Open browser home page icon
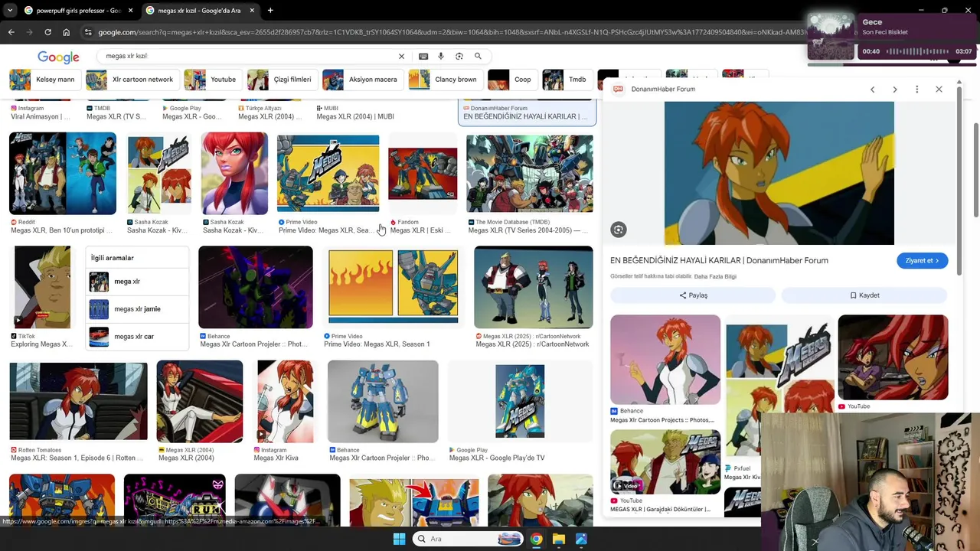Screen dimensions: 980x551 [x=66, y=32]
